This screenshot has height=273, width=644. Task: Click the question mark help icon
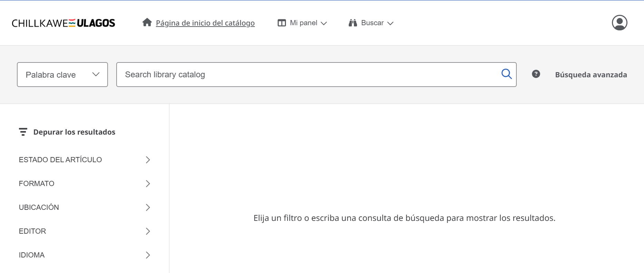536,74
